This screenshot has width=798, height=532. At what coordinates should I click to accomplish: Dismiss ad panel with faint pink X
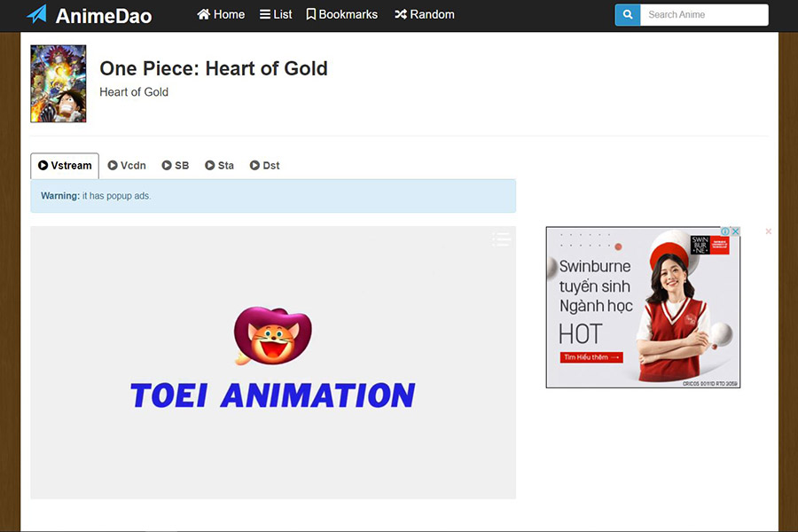(769, 231)
